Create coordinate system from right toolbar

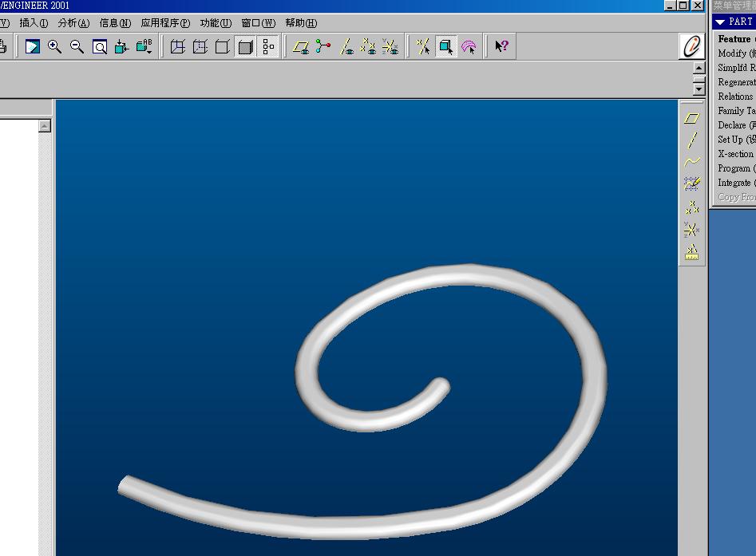tap(692, 229)
